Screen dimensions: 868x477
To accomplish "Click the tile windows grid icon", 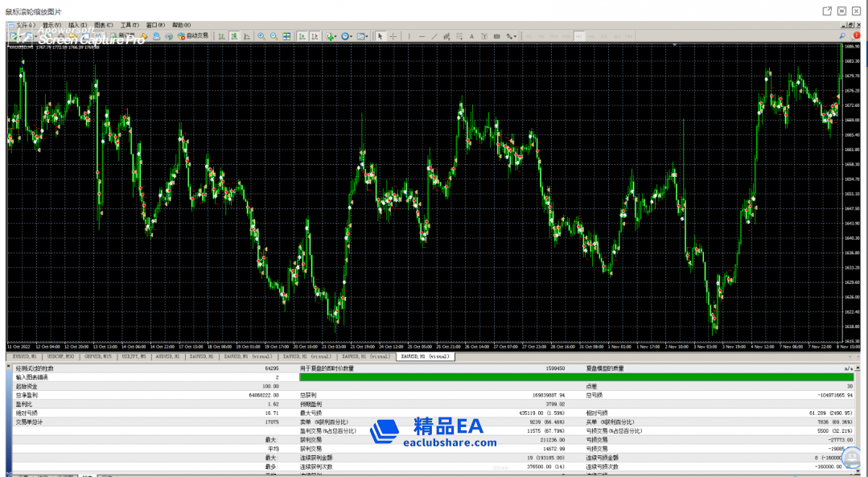I will coord(286,36).
